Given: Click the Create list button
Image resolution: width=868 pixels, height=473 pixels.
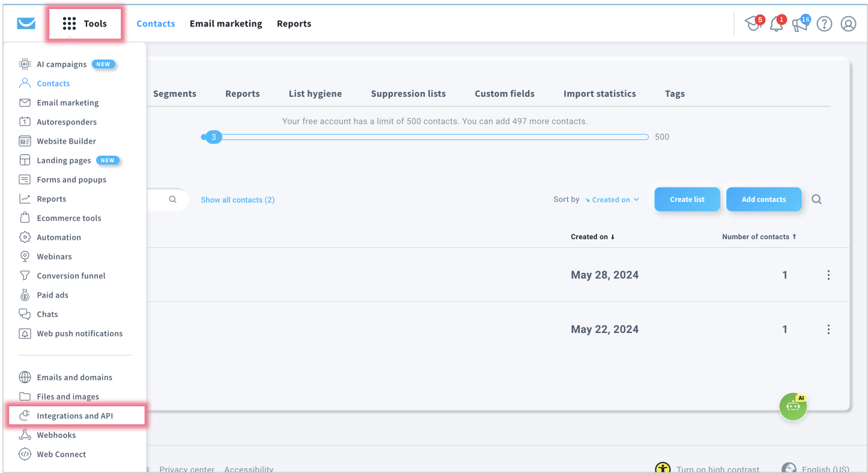Looking at the screenshot, I should coord(687,200).
